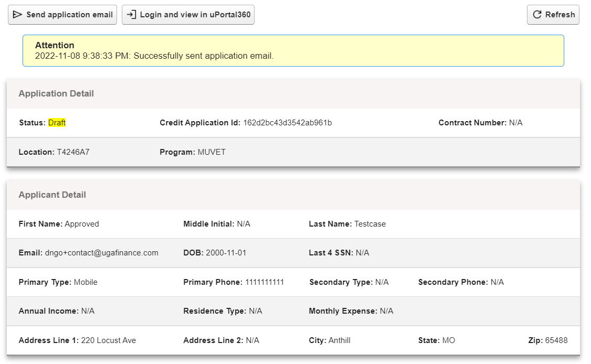Click Primary Phone 1111111111
Image resolution: width=591 pixels, height=364 pixels.
tap(265, 282)
